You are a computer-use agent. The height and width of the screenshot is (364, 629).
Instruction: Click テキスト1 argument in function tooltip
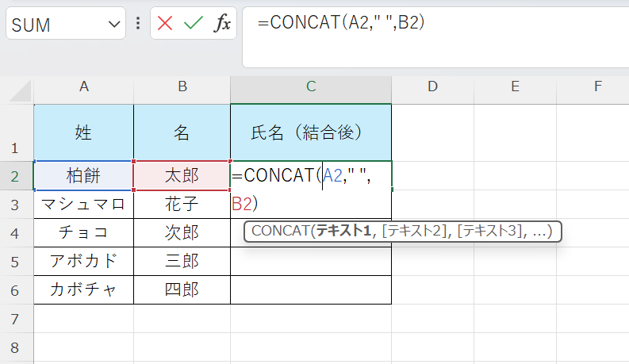pyautogui.click(x=344, y=232)
